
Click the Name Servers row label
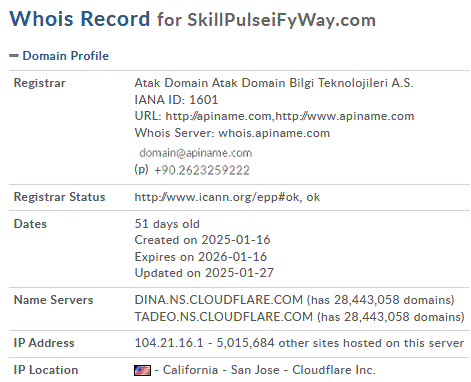coord(53,300)
